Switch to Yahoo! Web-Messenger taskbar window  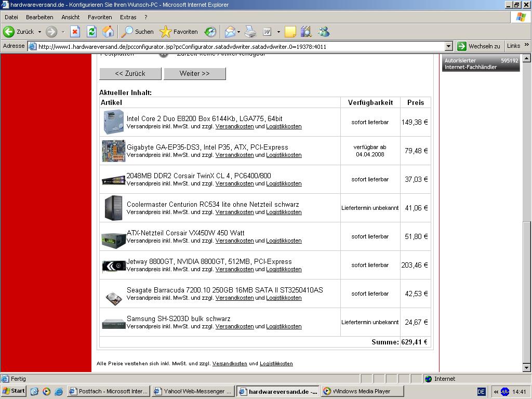pyautogui.click(x=193, y=391)
